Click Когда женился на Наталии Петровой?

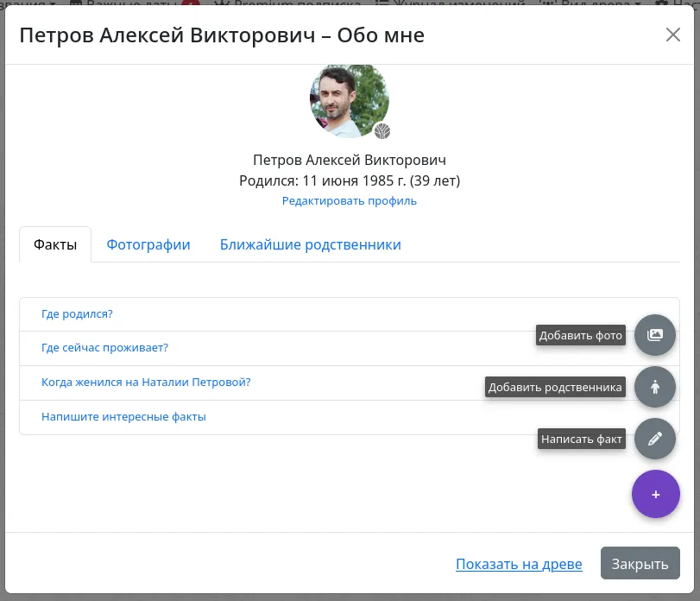pos(145,382)
